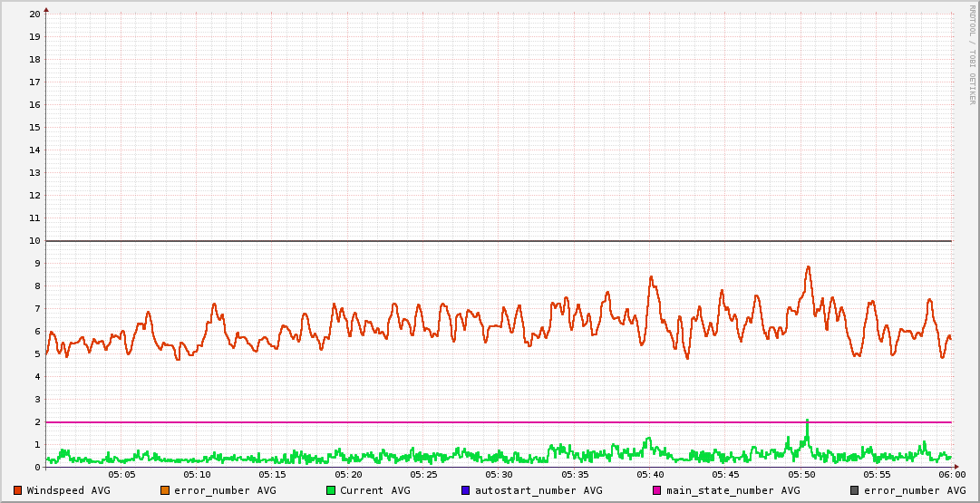This screenshot has width=980, height=503.
Task: Click the y-axis value 20 label
Action: (x=34, y=15)
